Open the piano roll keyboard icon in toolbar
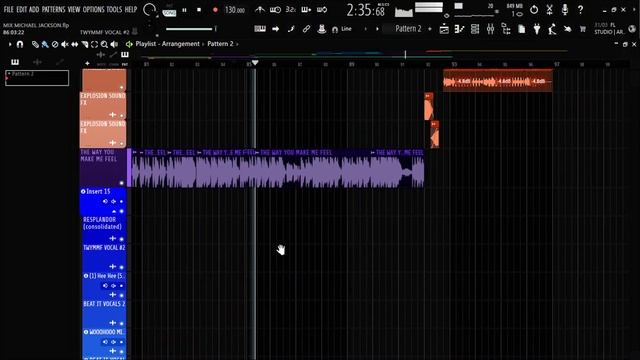 pos(260,29)
